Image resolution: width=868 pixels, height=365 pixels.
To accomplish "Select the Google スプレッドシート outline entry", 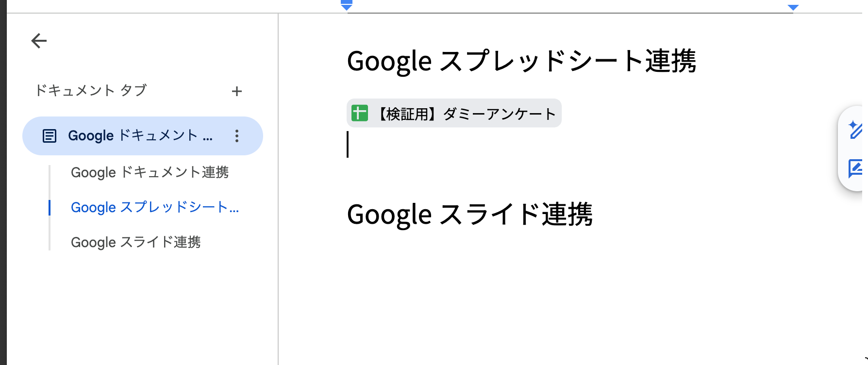I will click(x=154, y=207).
